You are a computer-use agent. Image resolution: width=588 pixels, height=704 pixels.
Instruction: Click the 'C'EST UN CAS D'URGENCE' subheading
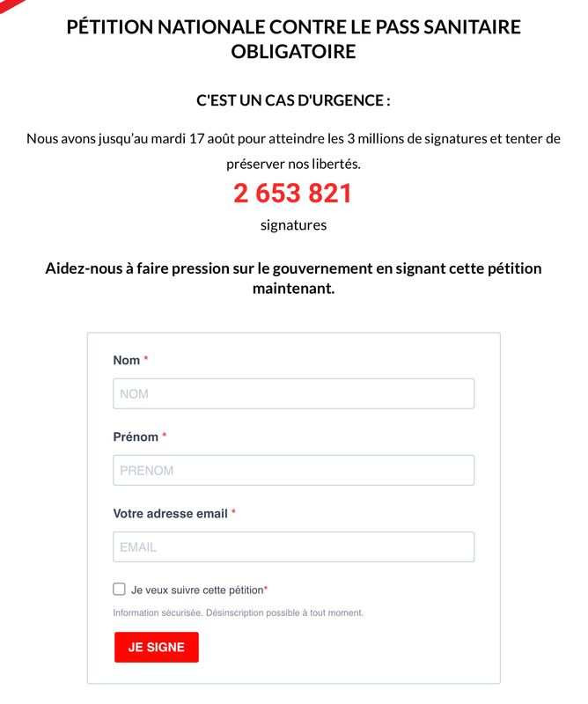tap(293, 100)
